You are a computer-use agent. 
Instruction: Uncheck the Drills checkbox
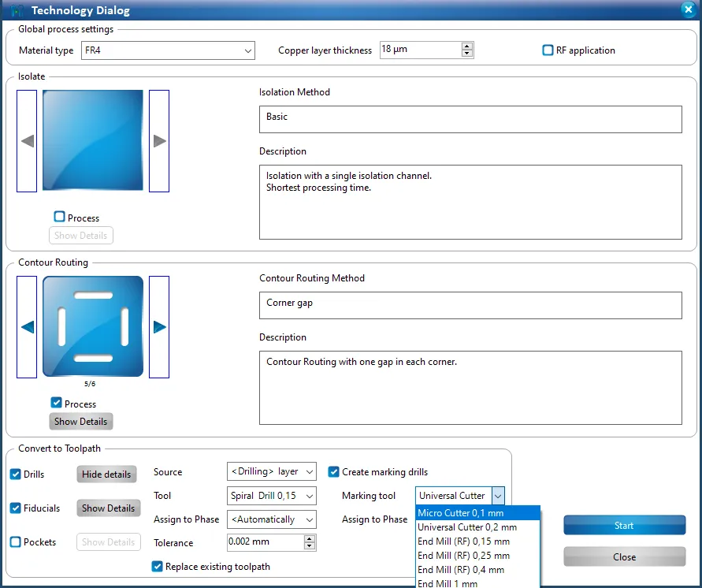point(16,474)
